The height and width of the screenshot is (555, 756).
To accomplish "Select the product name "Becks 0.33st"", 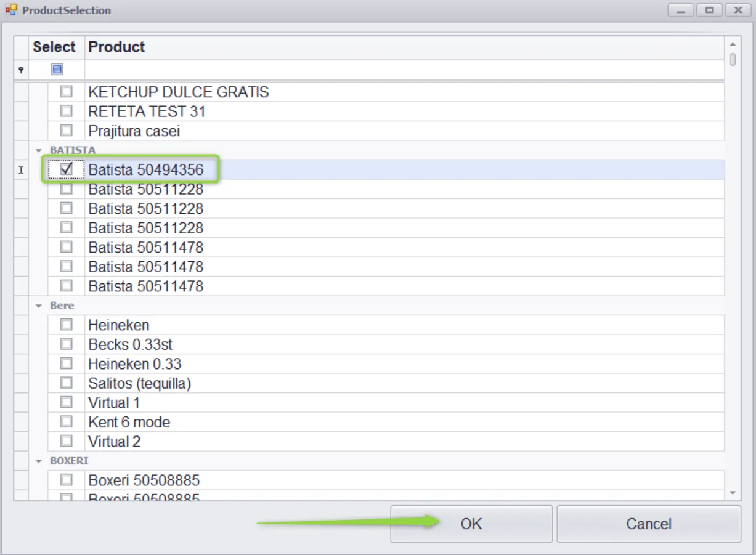I will [x=130, y=344].
